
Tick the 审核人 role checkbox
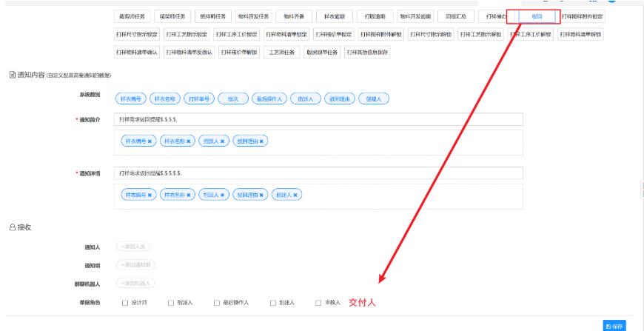pos(318,303)
